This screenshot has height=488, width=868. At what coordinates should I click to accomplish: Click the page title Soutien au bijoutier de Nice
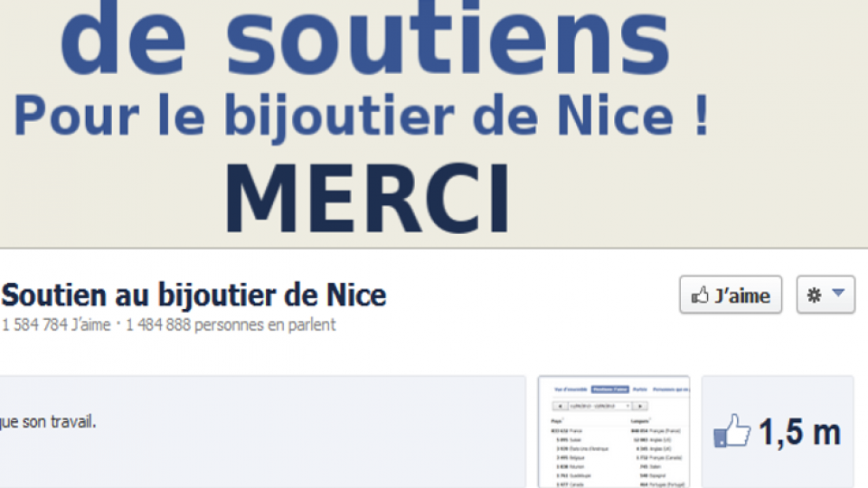[x=193, y=295]
